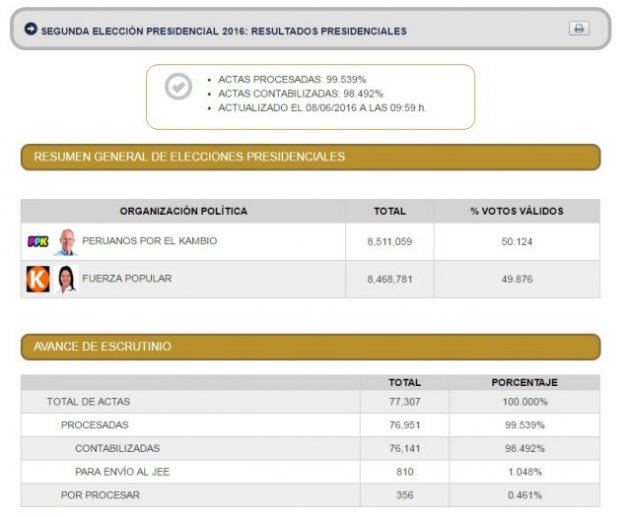
Task: Select the Resumen General de Elecciones Presidenciales header
Action: coord(310,157)
